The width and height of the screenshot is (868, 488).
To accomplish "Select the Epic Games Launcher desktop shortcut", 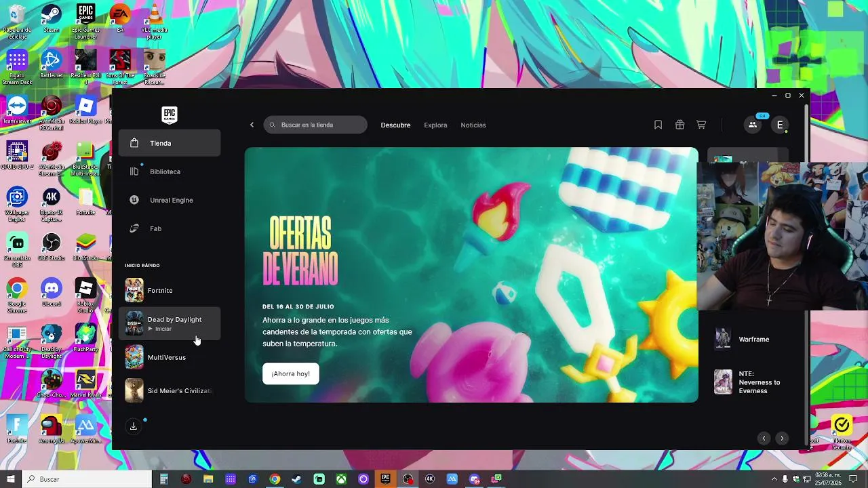I will point(85,22).
